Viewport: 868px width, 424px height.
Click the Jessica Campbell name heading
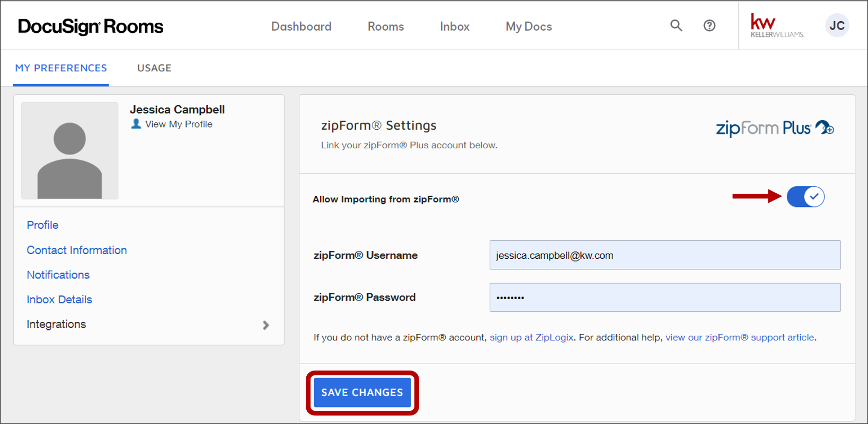point(178,110)
